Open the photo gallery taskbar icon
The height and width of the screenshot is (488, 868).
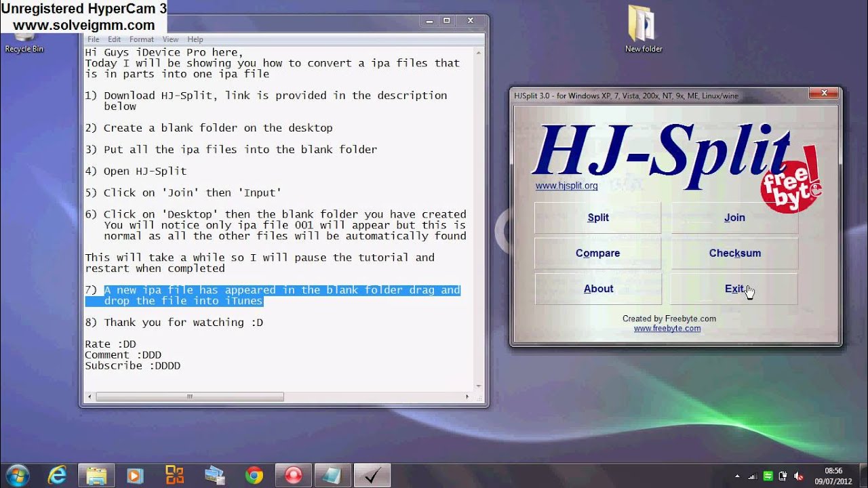214,475
